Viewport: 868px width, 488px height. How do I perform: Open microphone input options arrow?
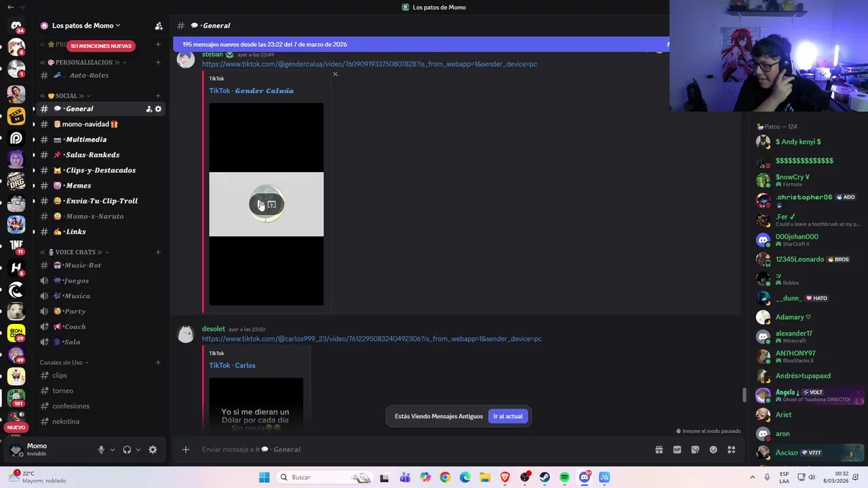(x=113, y=449)
